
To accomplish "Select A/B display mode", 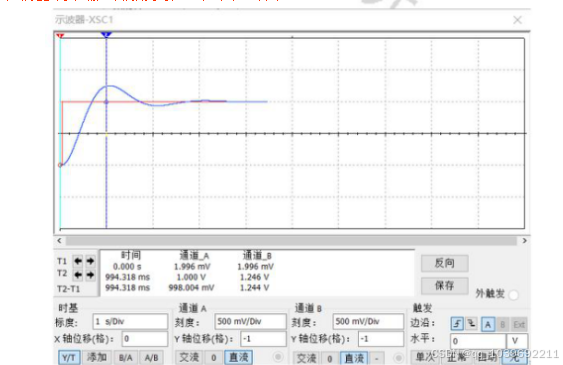I will pyautogui.click(x=151, y=358).
